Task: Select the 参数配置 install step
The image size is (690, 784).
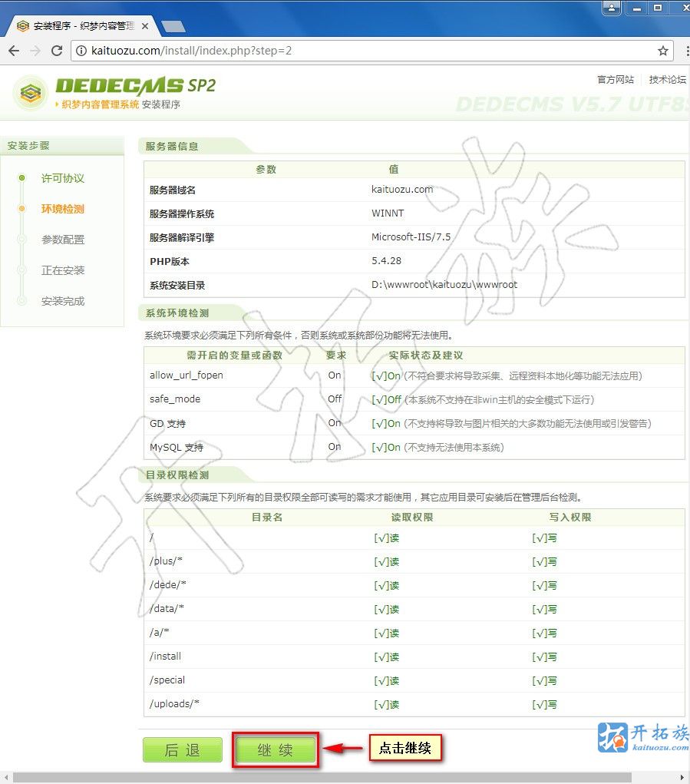Action: 62,240
